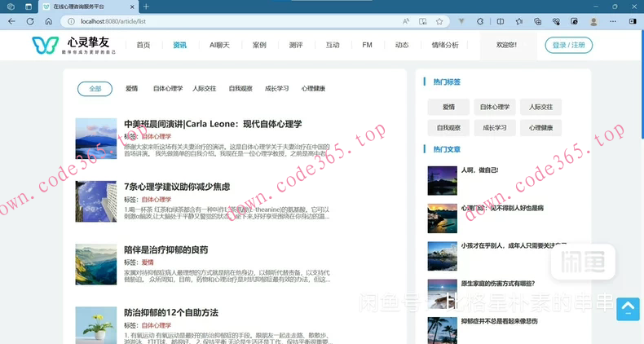Open article 陪伴是治疗抑郁的良药
Image resolution: width=644 pixels, height=344 pixels.
pos(166,250)
